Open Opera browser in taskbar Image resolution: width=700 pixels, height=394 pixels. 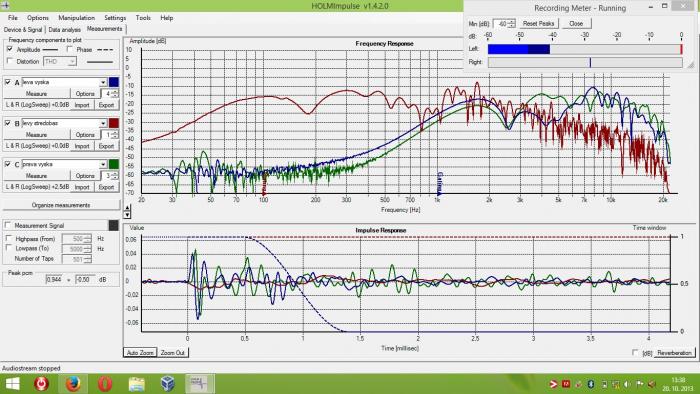coord(105,384)
